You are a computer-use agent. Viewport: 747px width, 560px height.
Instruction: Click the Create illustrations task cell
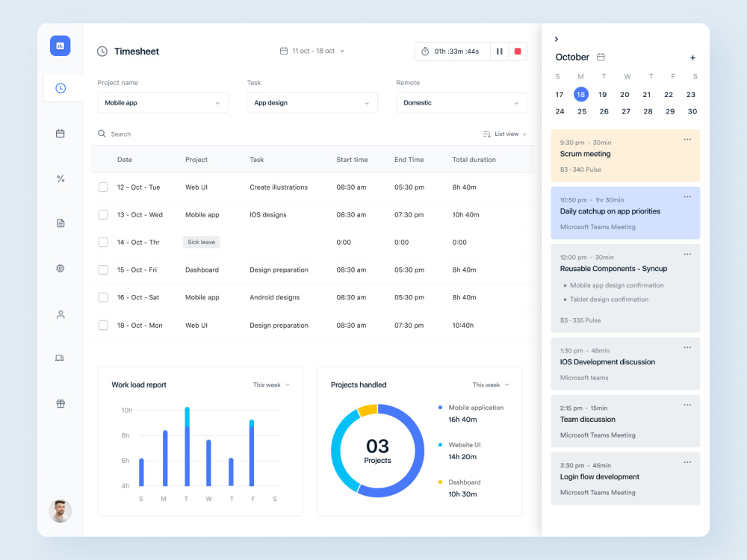point(279,187)
